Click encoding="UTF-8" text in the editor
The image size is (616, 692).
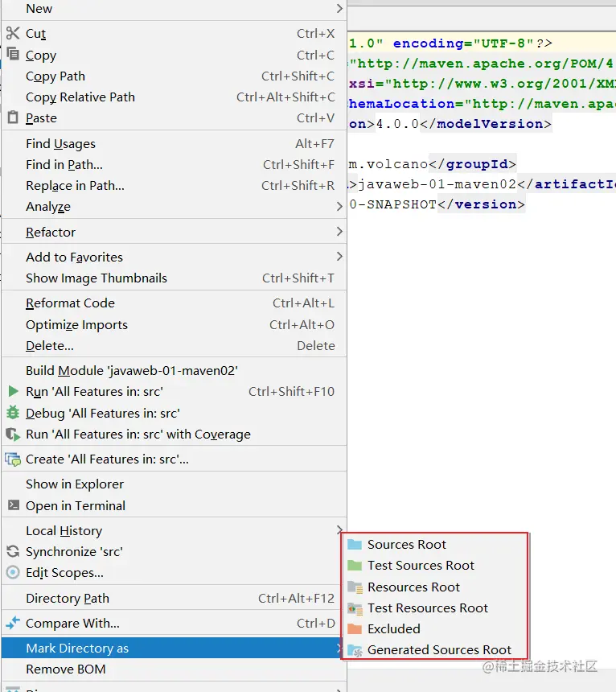pyautogui.click(x=463, y=43)
